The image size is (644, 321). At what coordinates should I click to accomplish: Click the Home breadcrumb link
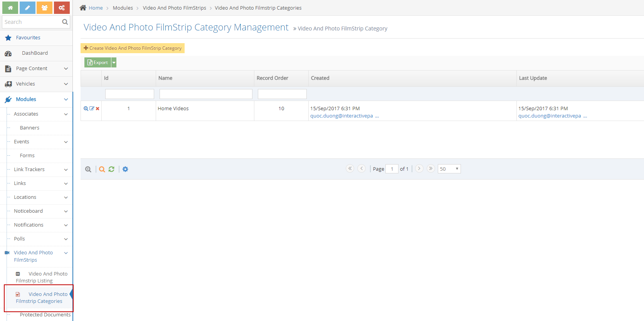(96, 8)
